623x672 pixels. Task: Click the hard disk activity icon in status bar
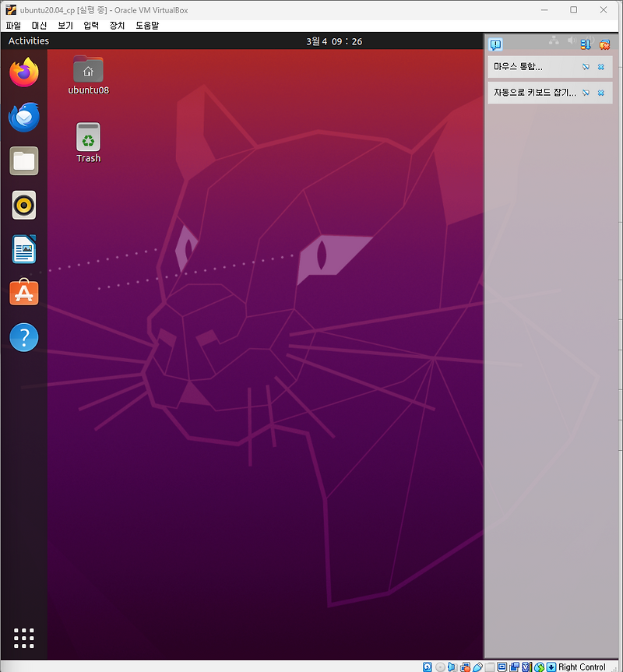(x=427, y=667)
